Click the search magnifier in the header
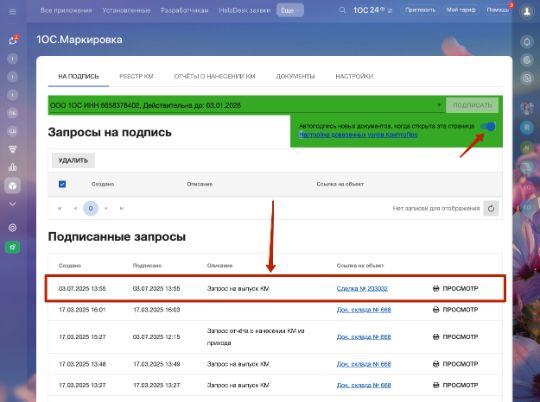This screenshot has width=540, height=402. (x=342, y=10)
